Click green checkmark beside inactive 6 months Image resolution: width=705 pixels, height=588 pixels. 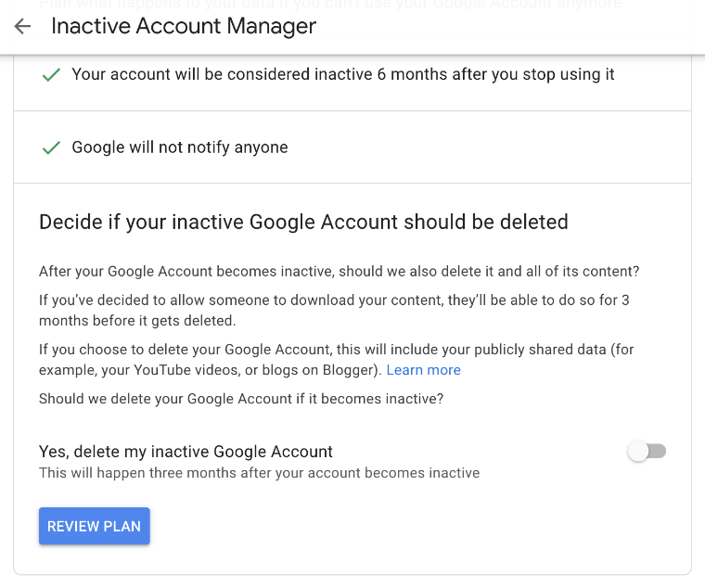click(51, 74)
